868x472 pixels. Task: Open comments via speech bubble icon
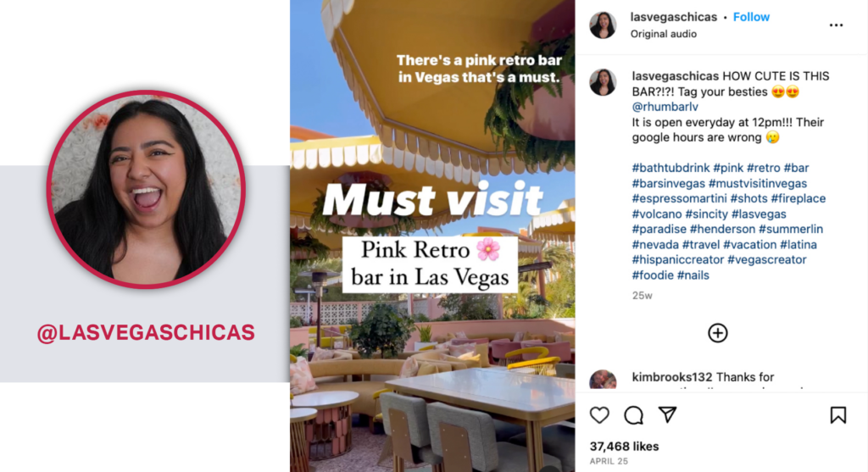[634, 415]
